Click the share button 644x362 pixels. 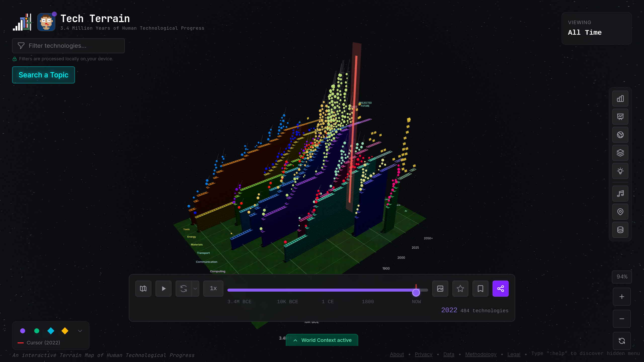point(500,288)
